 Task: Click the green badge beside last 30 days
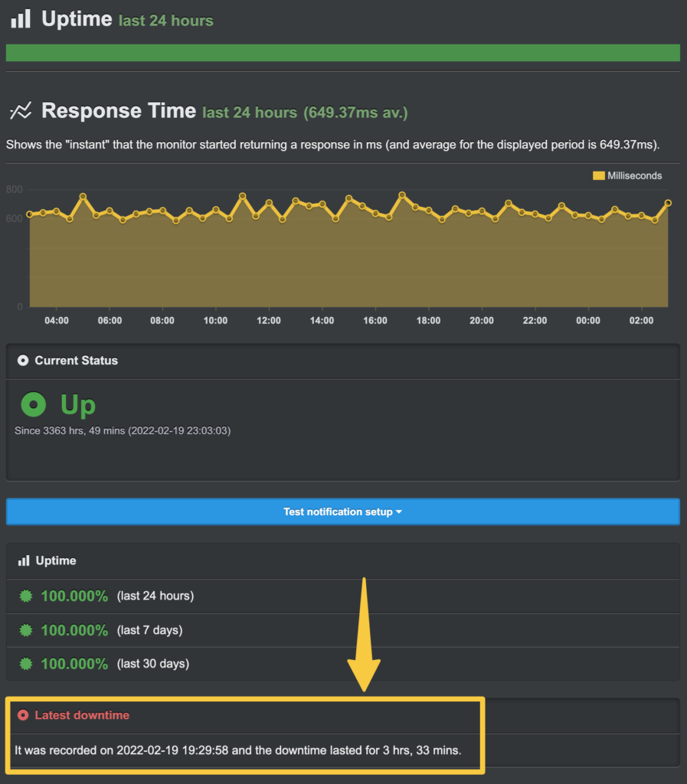[x=26, y=664]
